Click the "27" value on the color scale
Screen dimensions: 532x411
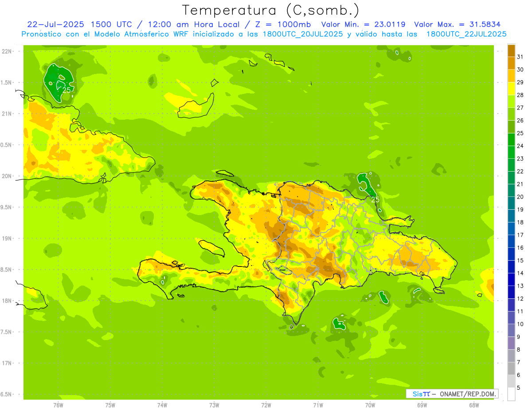coord(520,108)
